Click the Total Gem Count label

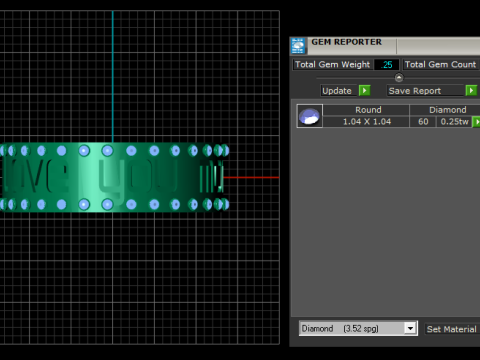click(x=441, y=65)
